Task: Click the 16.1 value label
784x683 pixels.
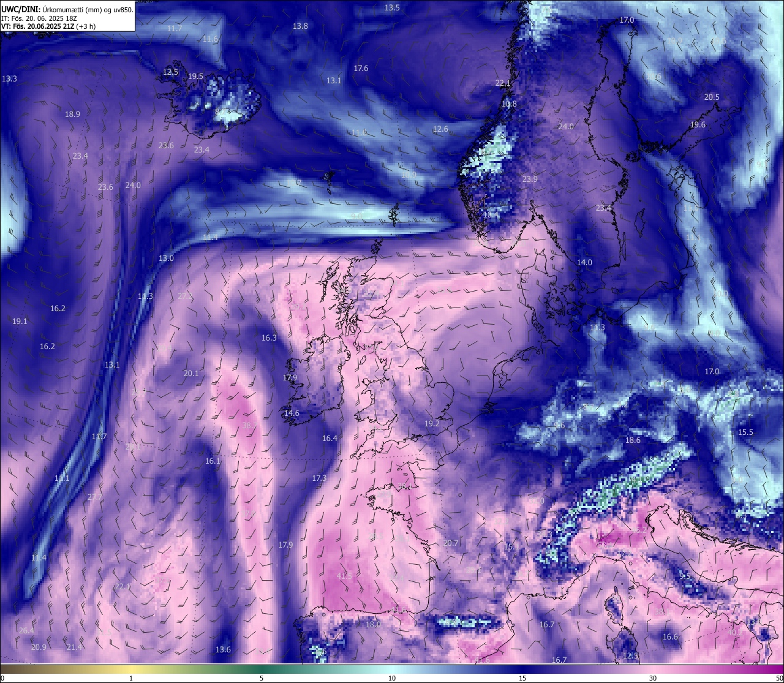Action: (x=213, y=461)
